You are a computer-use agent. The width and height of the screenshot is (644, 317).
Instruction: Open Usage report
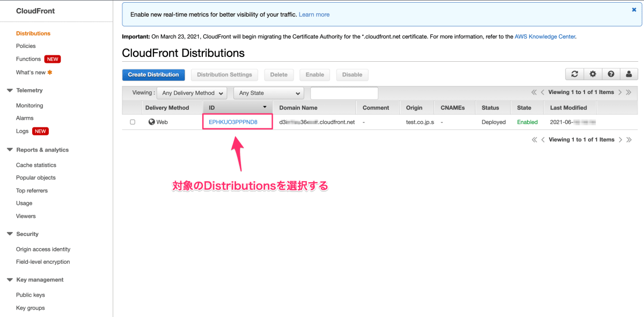(x=24, y=203)
